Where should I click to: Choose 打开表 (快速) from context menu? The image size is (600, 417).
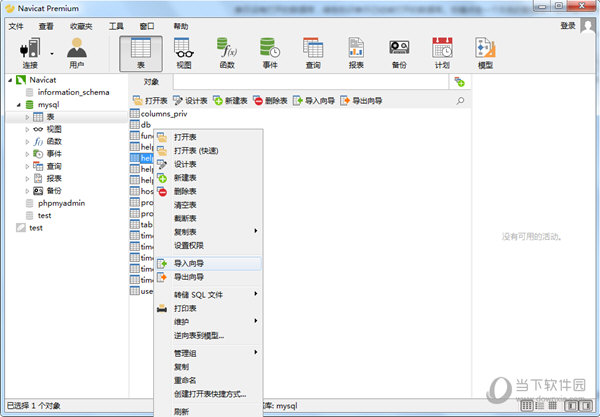(x=209, y=150)
